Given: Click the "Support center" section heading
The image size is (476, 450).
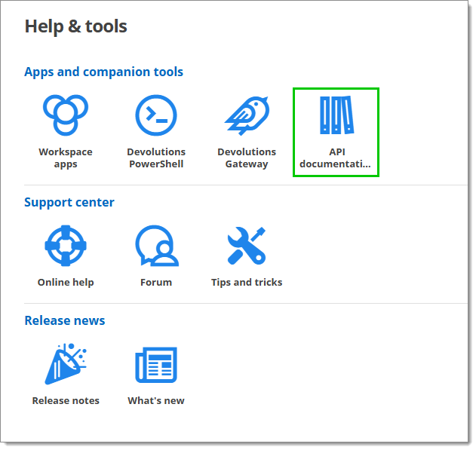Looking at the screenshot, I should 69,203.
